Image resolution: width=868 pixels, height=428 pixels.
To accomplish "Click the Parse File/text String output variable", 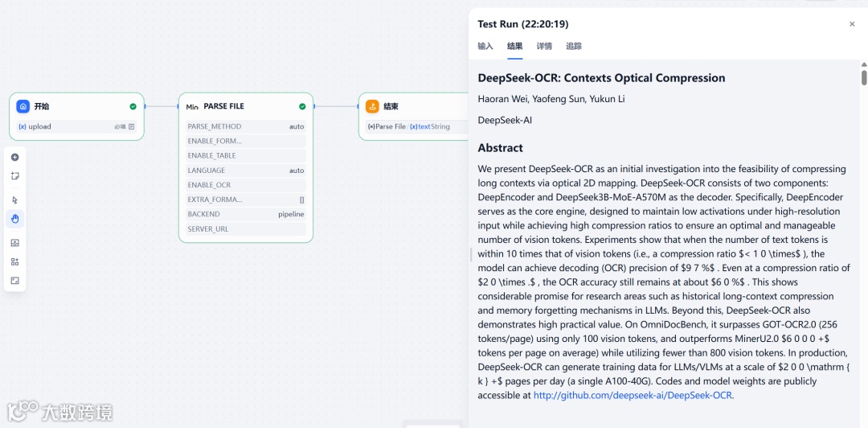I will (408, 126).
